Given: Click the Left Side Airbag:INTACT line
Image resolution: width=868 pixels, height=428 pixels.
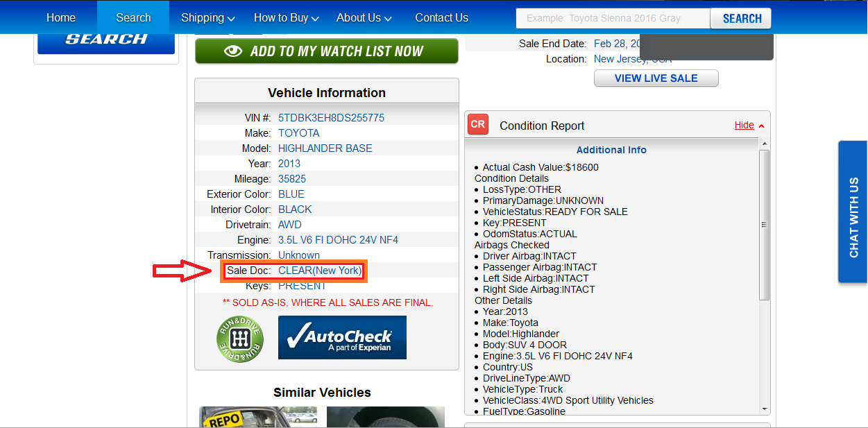Looking at the screenshot, I should tap(536, 278).
